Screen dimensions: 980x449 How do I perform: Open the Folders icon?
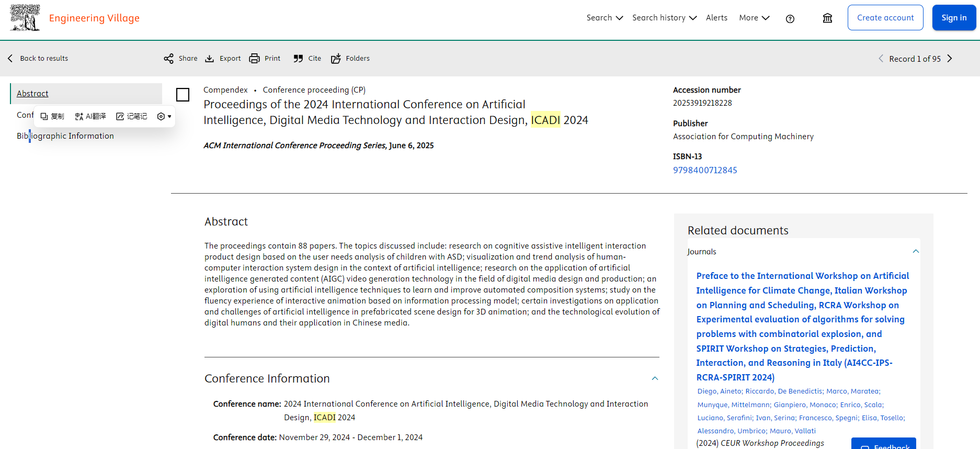336,59
